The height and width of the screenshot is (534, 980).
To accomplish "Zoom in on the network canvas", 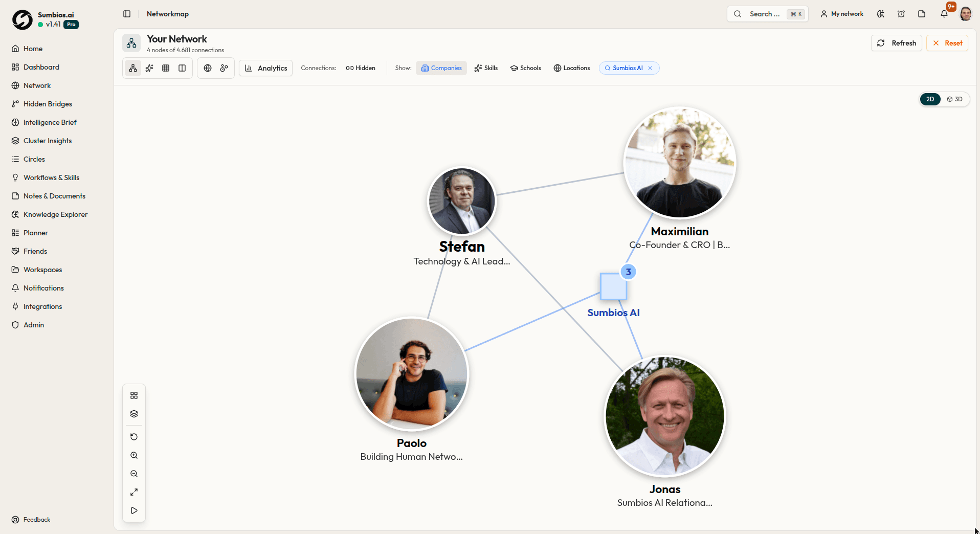I will [134, 455].
